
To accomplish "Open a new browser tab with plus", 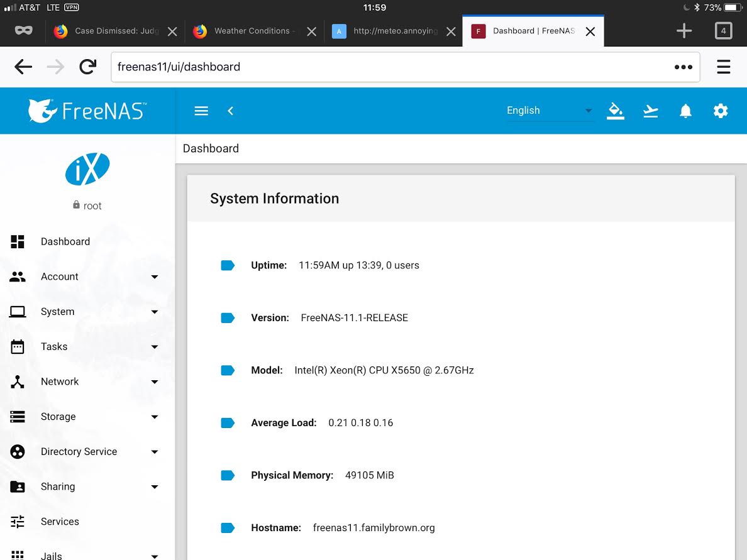I will (x=684, y=30).
